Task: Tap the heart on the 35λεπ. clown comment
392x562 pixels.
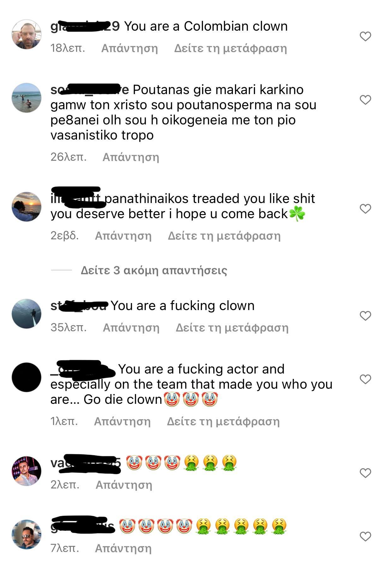Action: click(365, 316)
